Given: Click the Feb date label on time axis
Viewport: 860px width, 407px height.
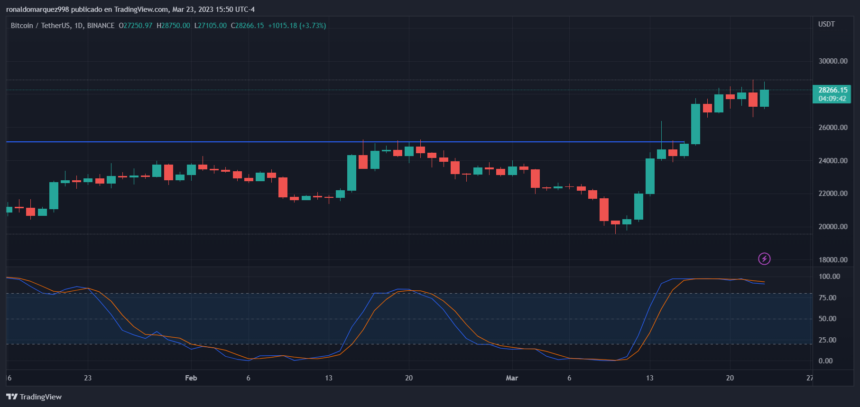Looking at the screenshot, I should pos(190,377).
